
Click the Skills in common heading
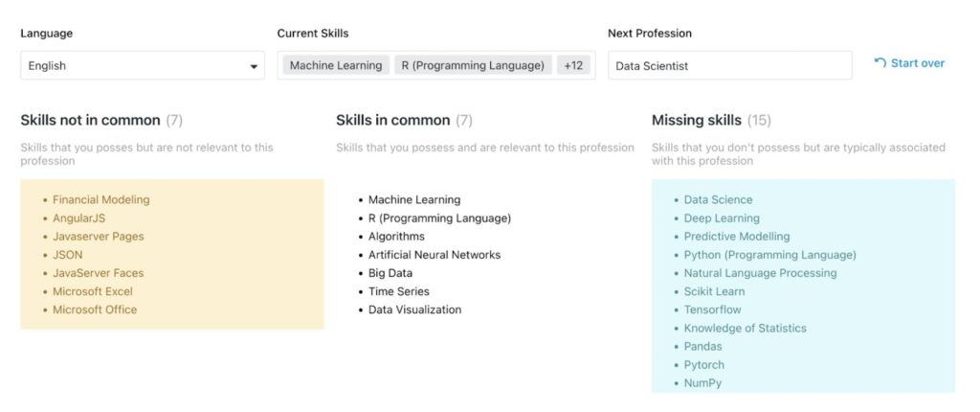point(393,120)
